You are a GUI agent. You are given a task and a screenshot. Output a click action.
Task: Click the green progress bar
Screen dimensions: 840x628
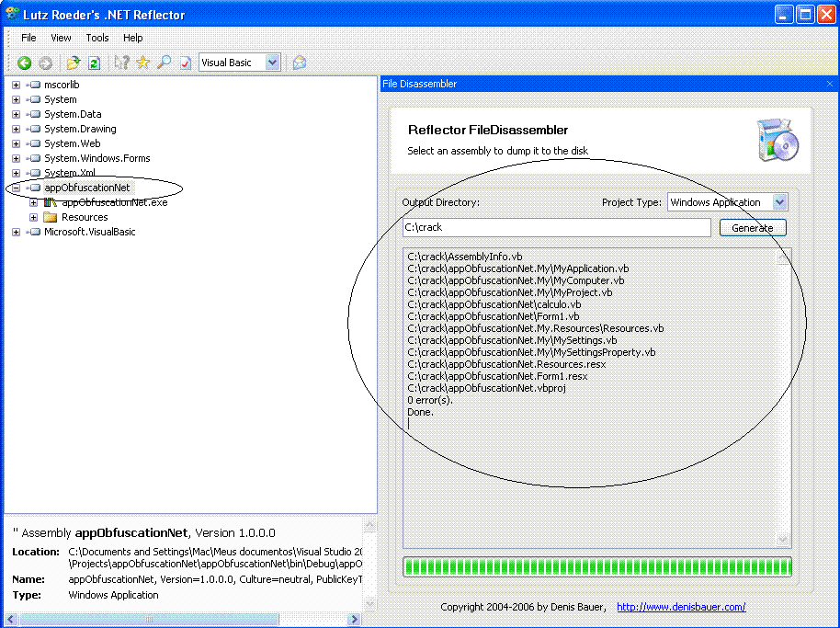click(597, 567)
